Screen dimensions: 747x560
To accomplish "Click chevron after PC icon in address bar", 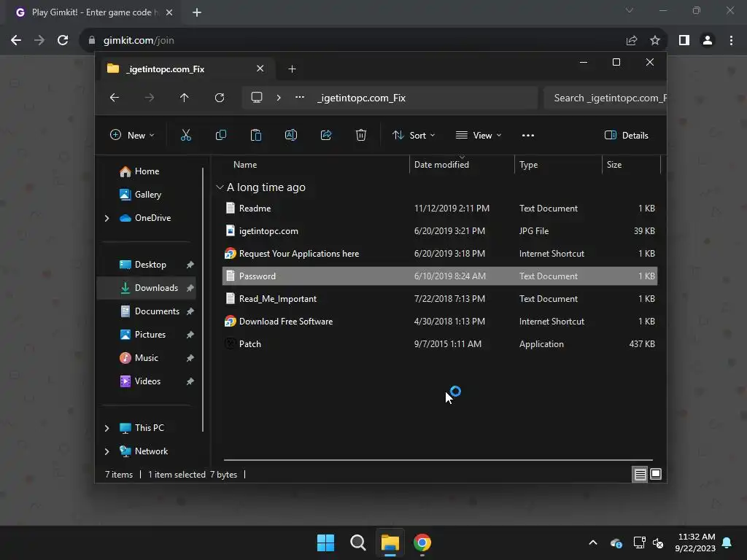I will tap(279, 98).
